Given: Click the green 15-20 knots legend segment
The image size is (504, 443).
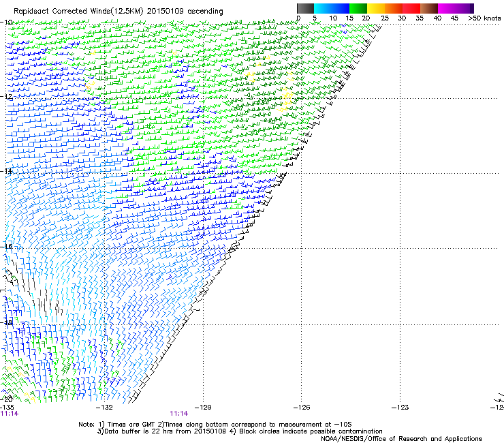Looking at the screenshot, I should pos(358,8).
